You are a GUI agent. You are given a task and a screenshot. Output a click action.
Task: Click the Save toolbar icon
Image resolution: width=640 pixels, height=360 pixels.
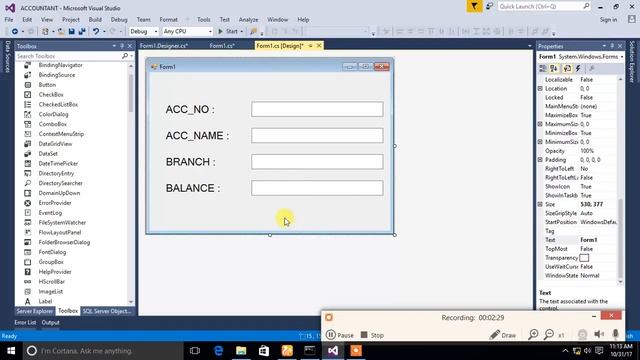[x=71, y=31]
